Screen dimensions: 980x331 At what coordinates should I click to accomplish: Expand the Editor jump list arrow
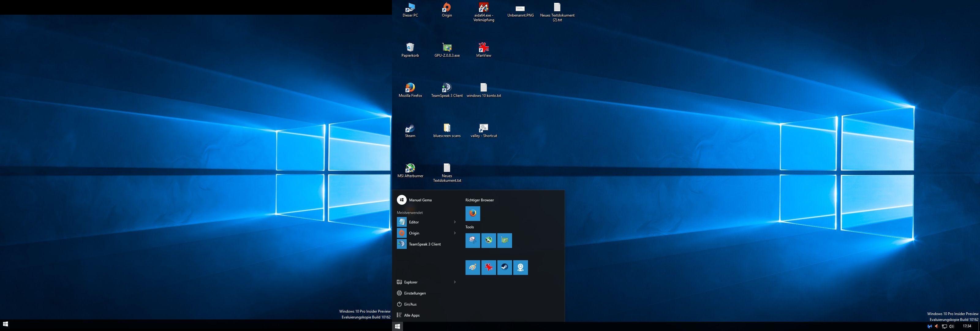(x=454, y=222)
